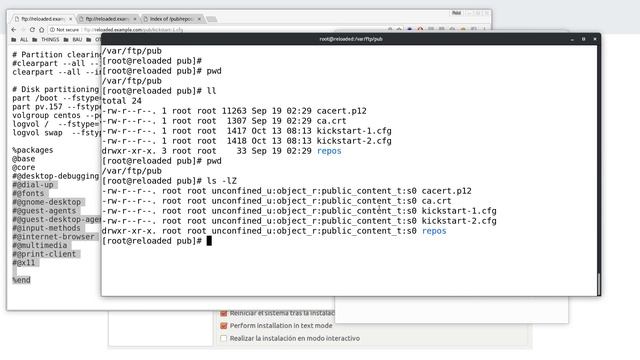The image size is (640, 360).
Task: View the Not secure site info icon
Action: pyautogui.click(x=52, y=30)
